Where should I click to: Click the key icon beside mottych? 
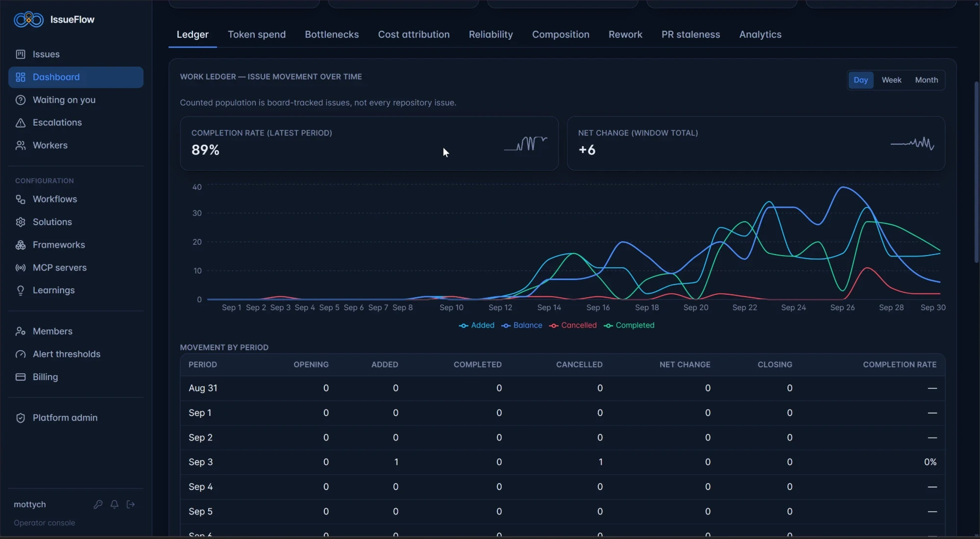[x=98, y=504]
